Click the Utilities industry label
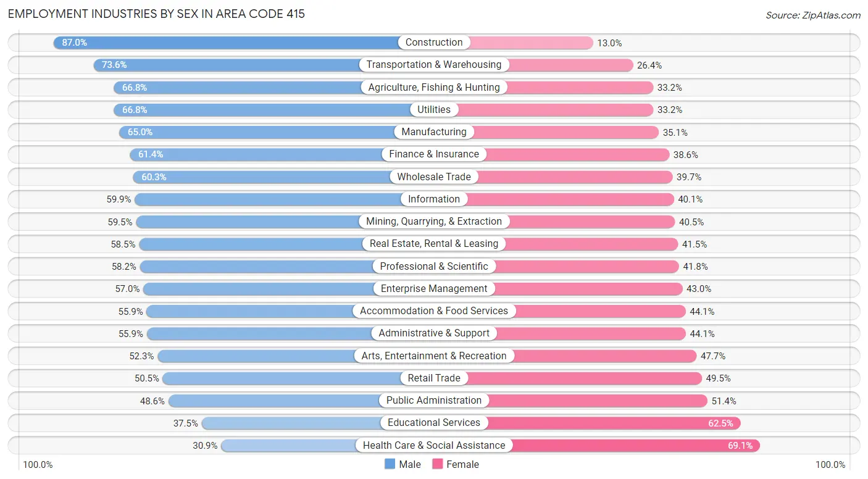The width and height of the screenshot is (868, 479). click(434, 109)
